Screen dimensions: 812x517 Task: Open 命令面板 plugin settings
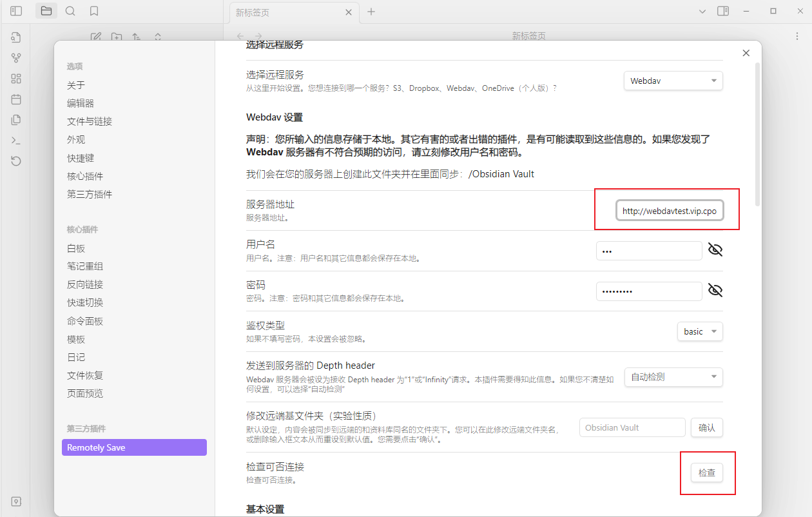(85, 321)
